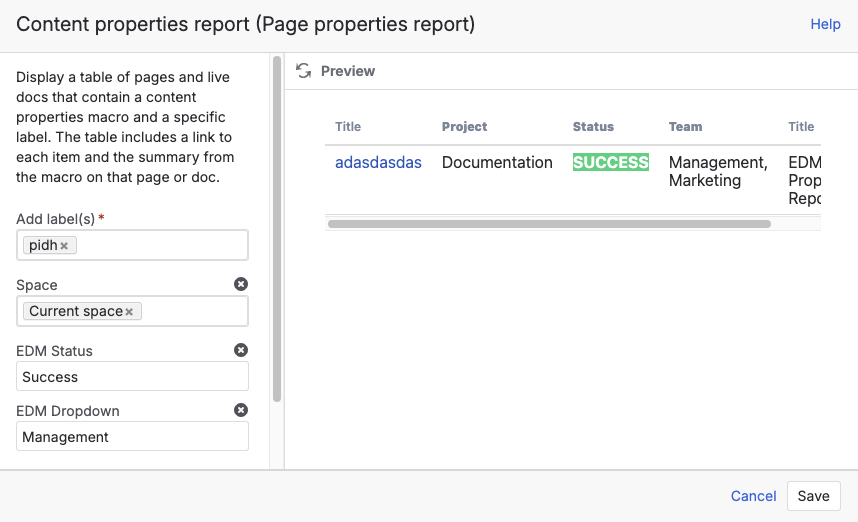Click the Documentation cell in the Project column
Image resolution: width=858 pixels, height=522 pixels.
[x=497, y=163]
